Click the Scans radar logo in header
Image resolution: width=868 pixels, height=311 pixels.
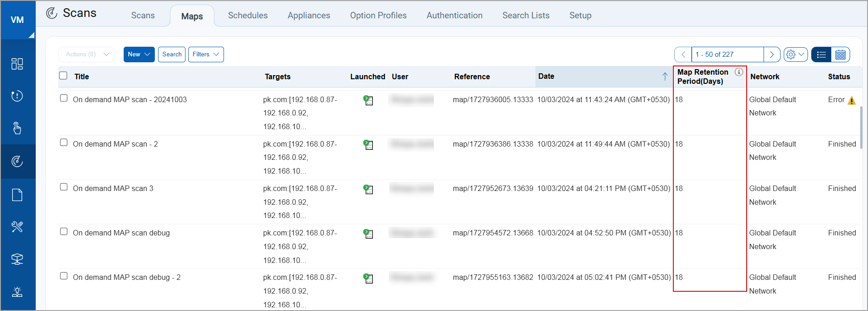tap(52, 13)
